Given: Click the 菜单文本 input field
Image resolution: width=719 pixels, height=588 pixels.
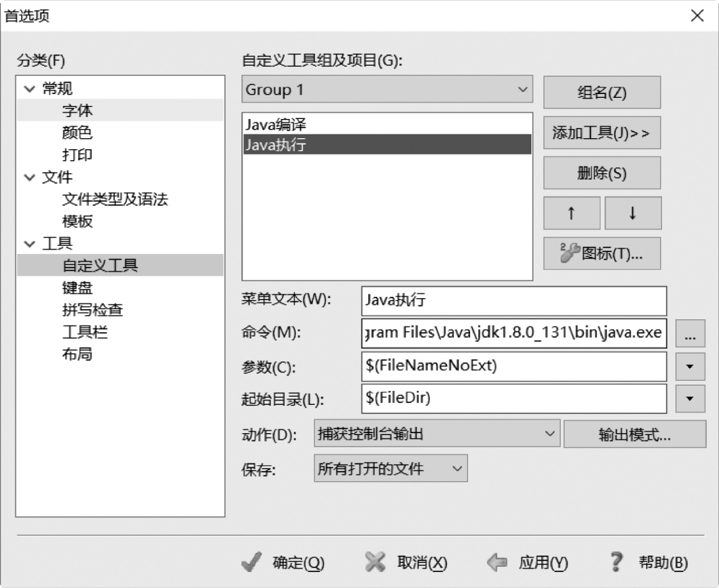Looking at the screenshot, I should pos(514,301).
